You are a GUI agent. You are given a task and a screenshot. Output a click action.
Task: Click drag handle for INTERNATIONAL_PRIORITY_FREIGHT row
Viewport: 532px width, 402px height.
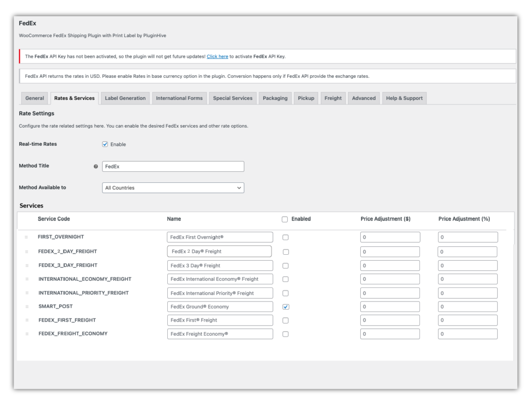point(27,293)
